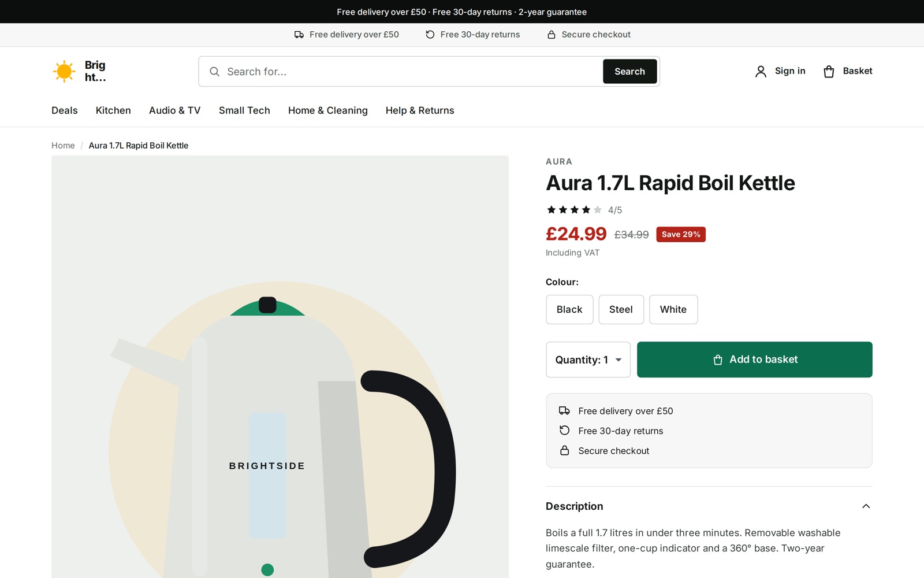The height and width of the screenshot is (578, 924).
Task: Click the top black promo banner text
Action: pos(462,12)
